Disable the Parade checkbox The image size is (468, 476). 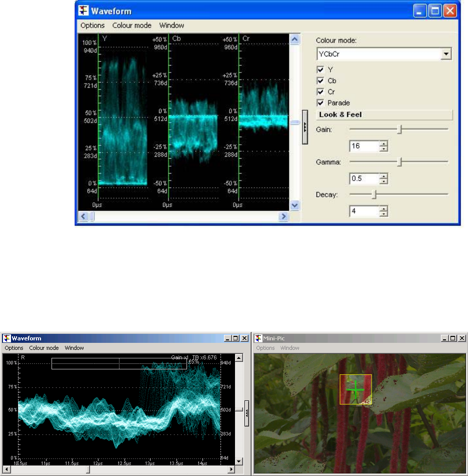tap(320, 103)
